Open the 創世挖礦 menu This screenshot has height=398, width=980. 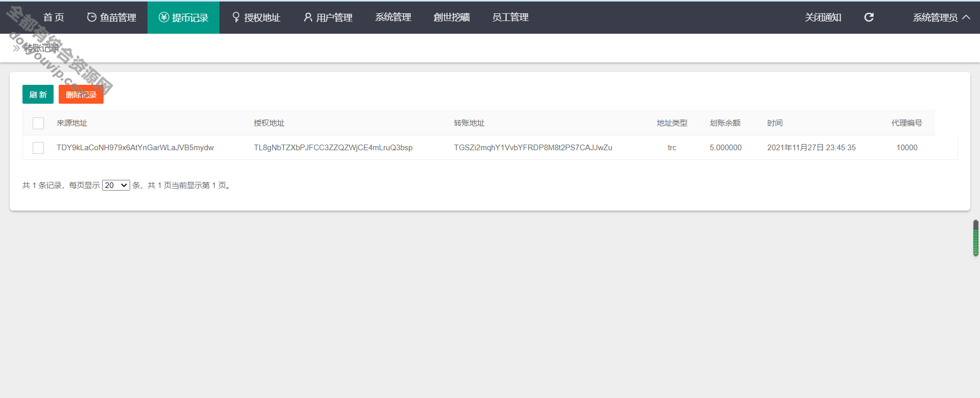[x=452, y=17]
